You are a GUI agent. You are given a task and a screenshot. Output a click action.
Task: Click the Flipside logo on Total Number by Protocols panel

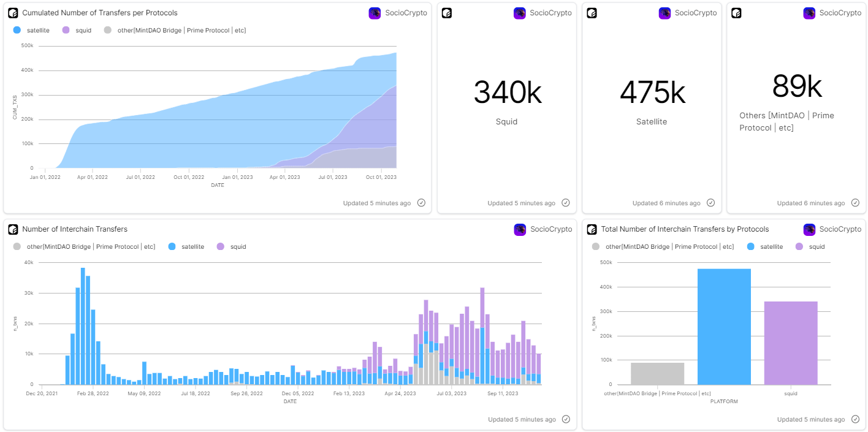[592, 229]
